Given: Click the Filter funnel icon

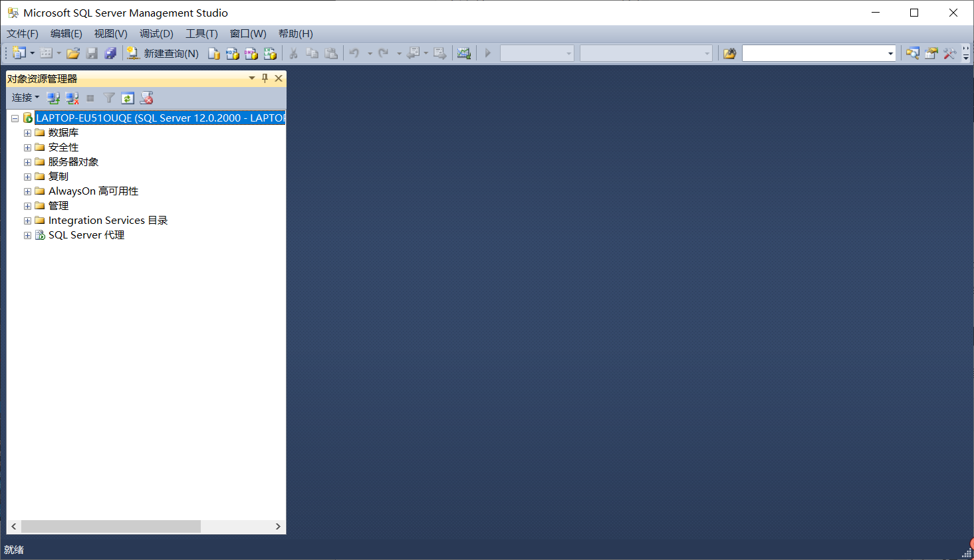Looking at the screenshot, I should [109, 98].
